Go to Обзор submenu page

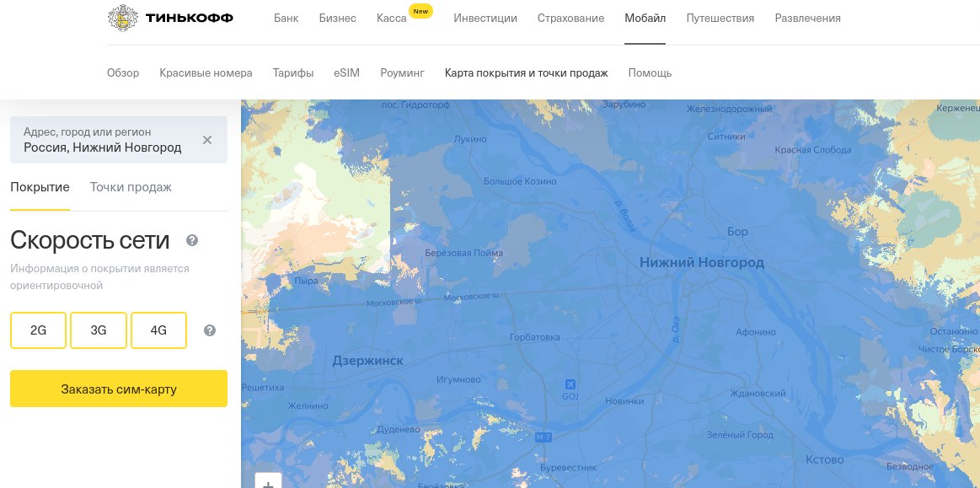point(123,72)
